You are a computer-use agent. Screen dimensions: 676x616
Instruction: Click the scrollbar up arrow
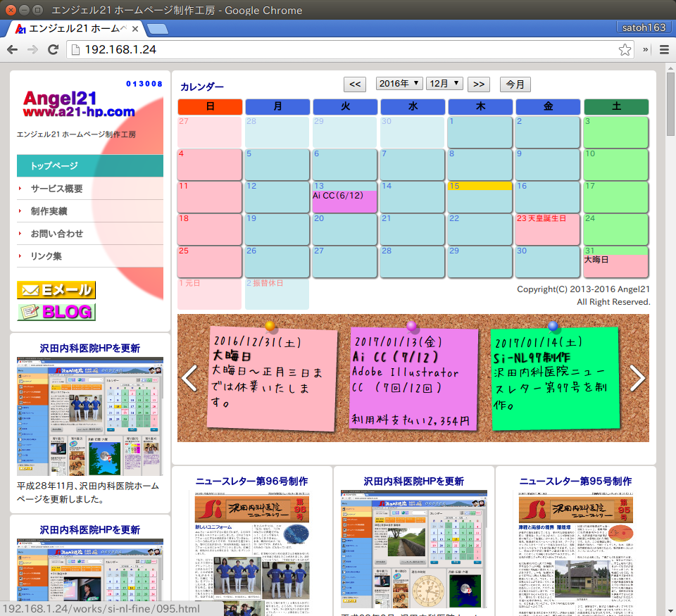tap(670, 68)
